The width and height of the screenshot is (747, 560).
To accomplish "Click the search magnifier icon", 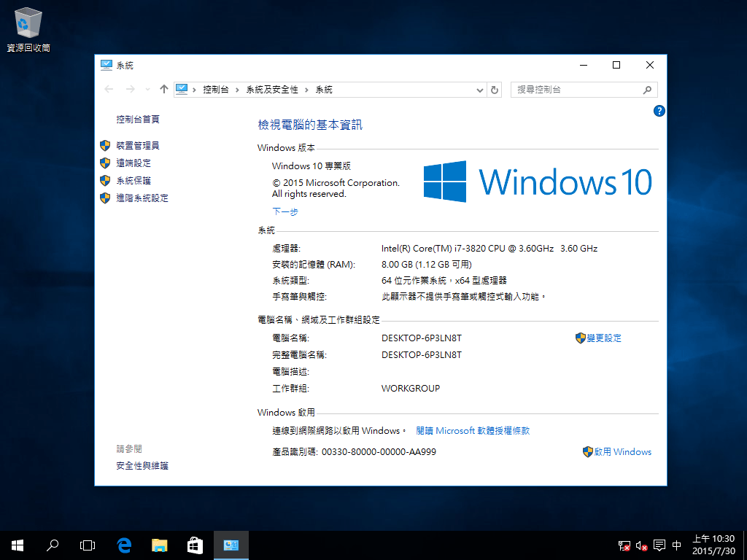I will pyautogui.click(x=647, y=90).
